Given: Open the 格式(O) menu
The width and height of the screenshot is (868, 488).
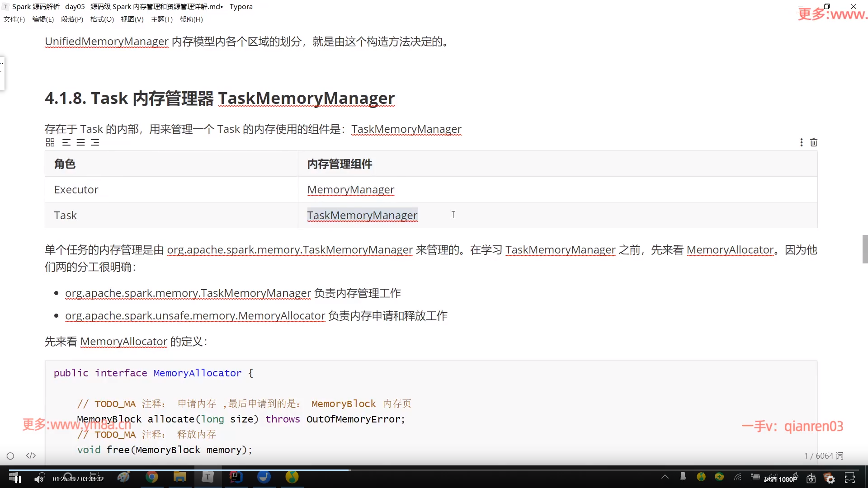Looking at the screenshot, I should click(x=102, y=19).
